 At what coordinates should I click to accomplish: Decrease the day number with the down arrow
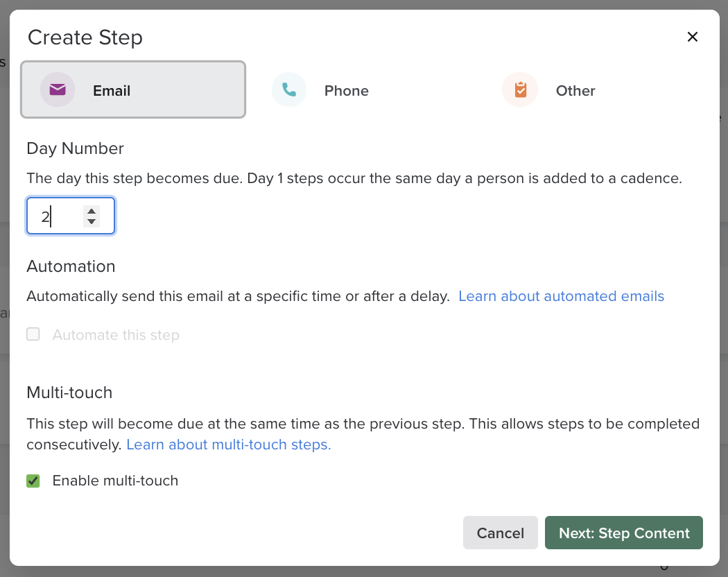[92, 222]
